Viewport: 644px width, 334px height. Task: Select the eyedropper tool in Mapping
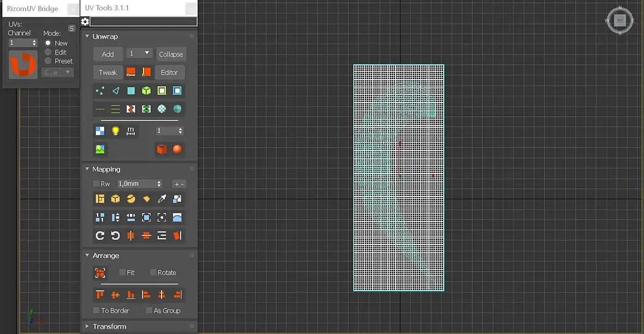162,199
